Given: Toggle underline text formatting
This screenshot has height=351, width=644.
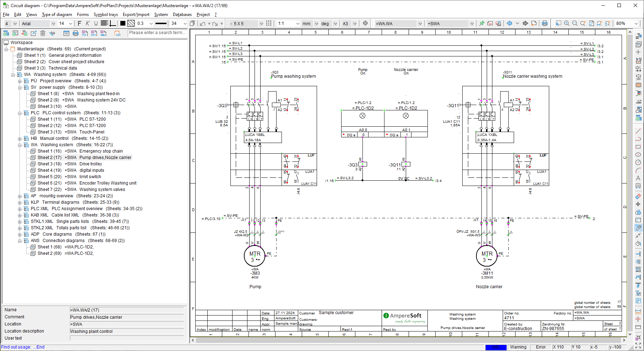Looking at the screenshot, I should click(96, 23).
